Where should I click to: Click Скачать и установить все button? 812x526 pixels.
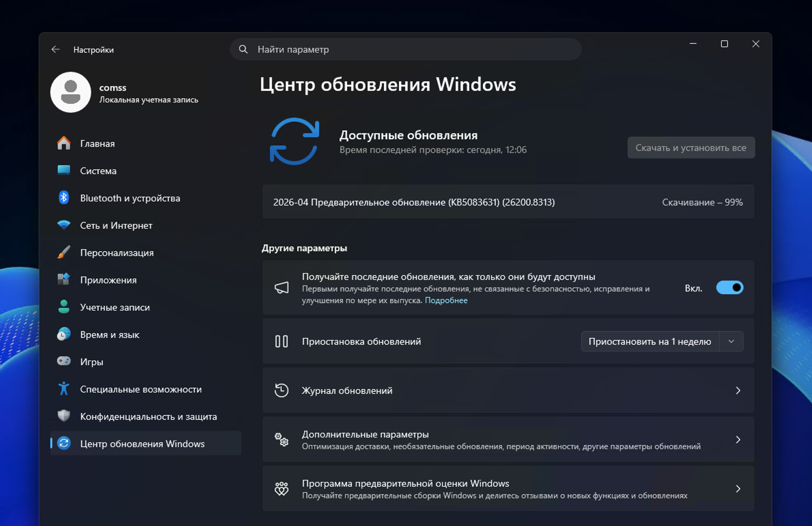pyautogui.click(x=691, y=147)
